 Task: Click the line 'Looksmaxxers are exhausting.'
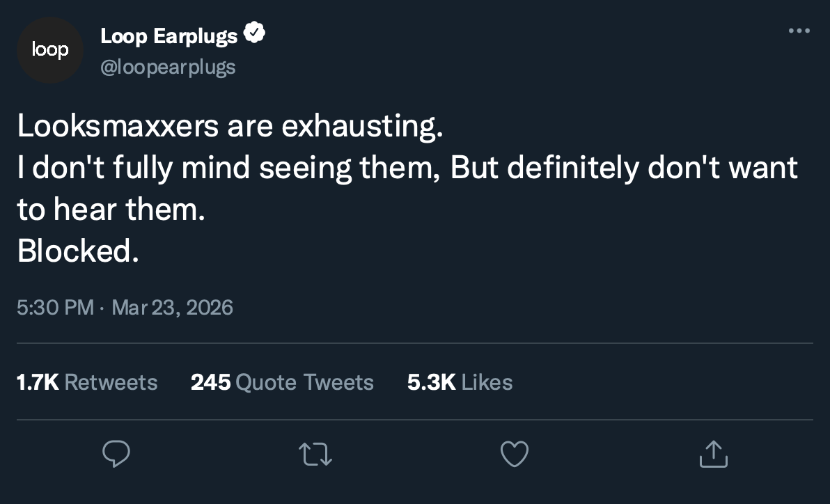pyautogui.click(x=230, y=127)
